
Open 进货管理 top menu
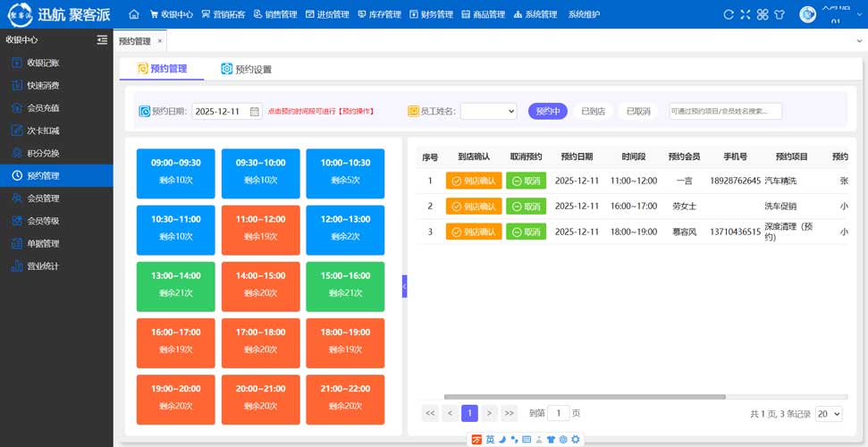(x=327, y=14)
